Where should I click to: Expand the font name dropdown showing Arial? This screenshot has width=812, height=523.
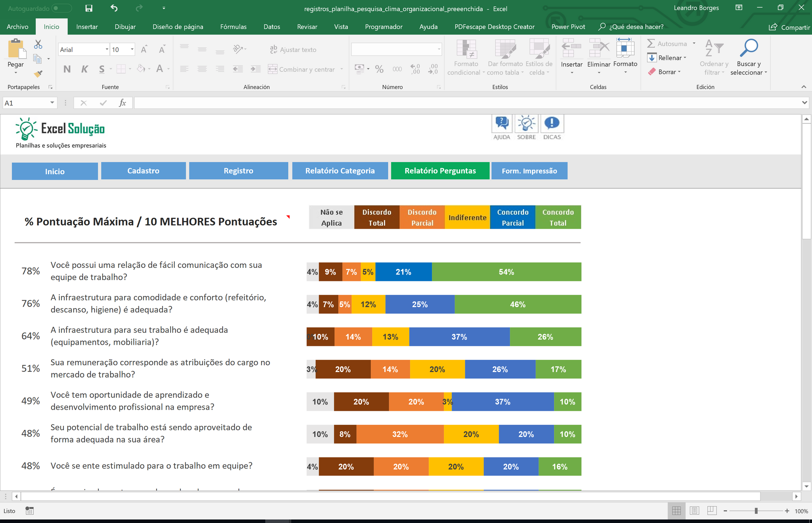107,50
